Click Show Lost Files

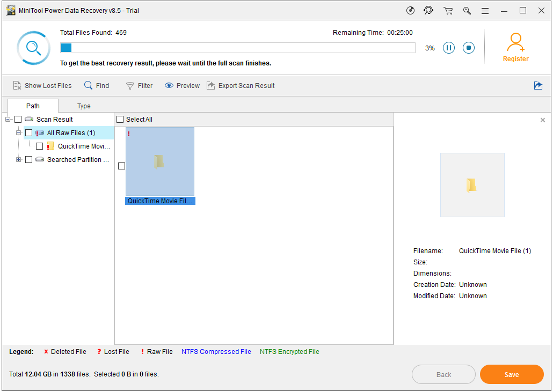[42, 86]
